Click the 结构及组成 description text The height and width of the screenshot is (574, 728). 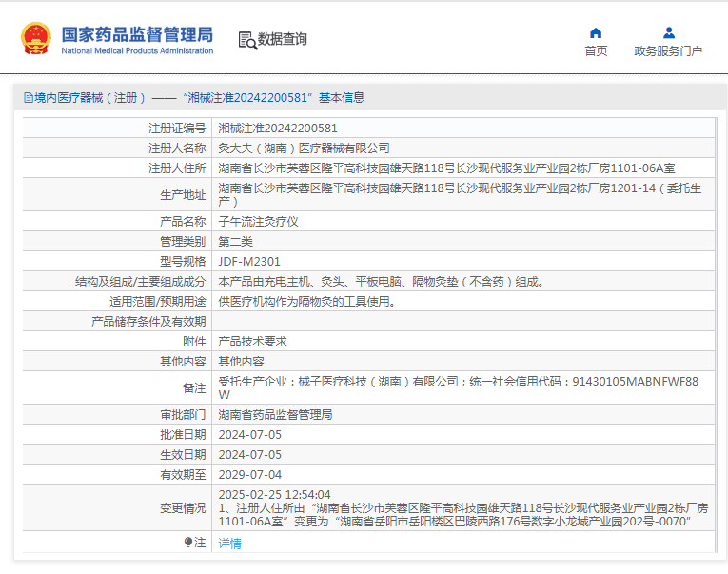point(382,282)
